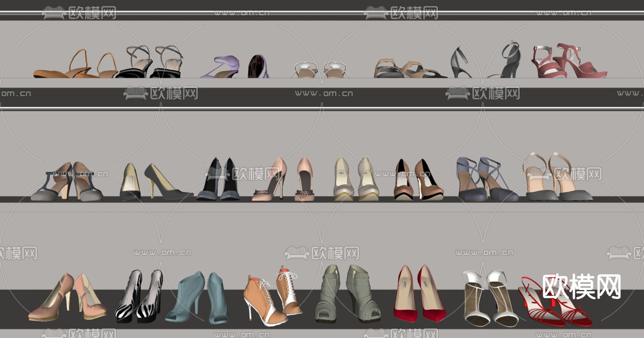The height and width of the screenshot is (338, 644).
Task: Click the black sandals with grey ankle straps
Action: pos(149,62)
